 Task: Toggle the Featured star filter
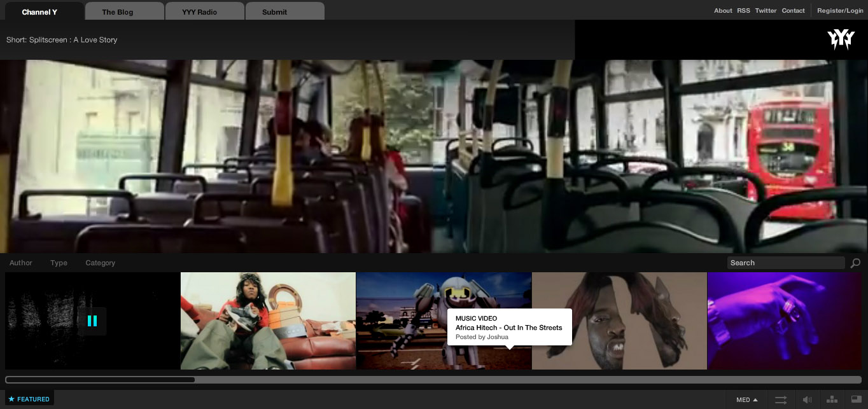(29, 399)
